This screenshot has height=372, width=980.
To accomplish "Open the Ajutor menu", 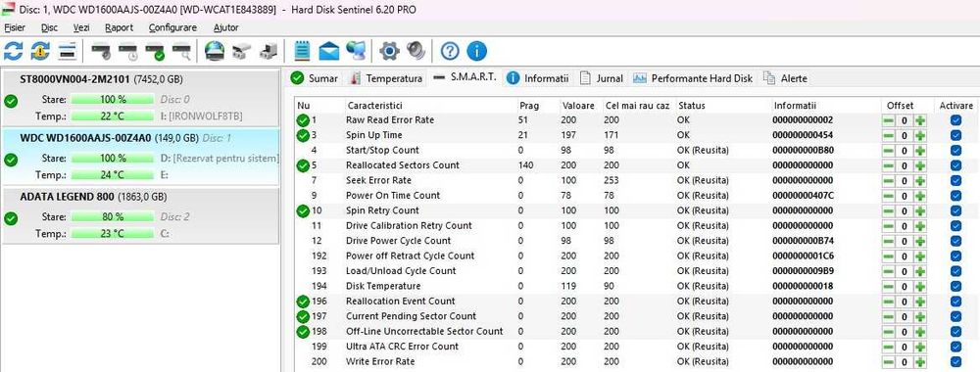I will 225,27.
